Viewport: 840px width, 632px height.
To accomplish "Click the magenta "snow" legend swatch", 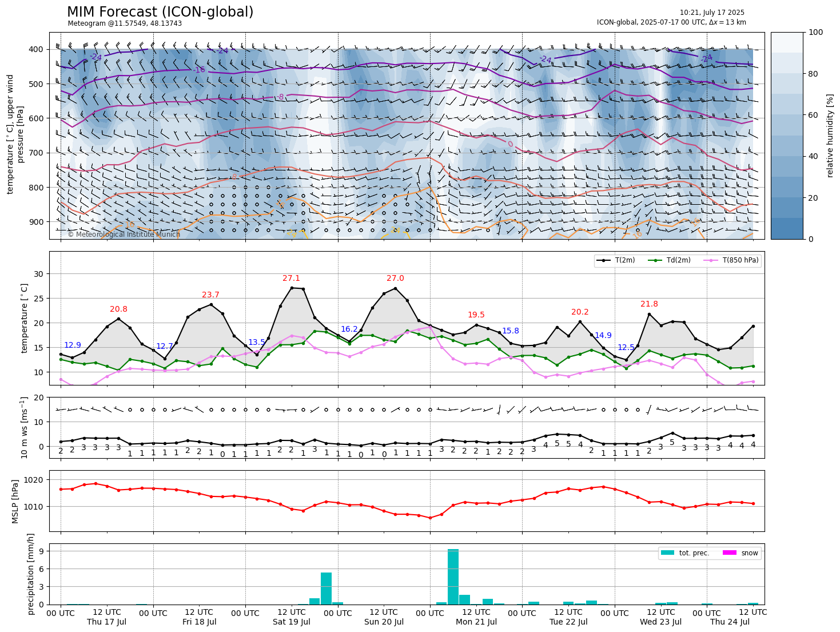I will point(730,552).
